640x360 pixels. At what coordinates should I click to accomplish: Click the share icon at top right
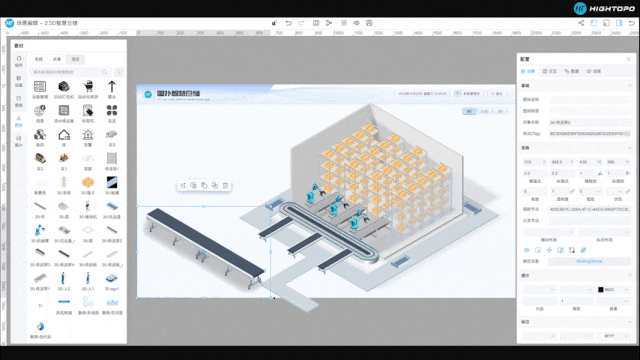(x=581, y=23)
